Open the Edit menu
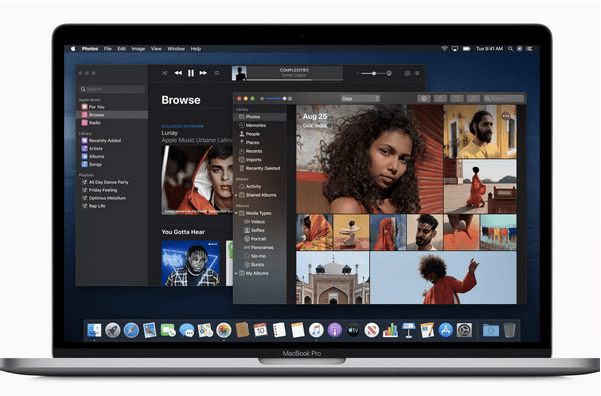The height and width of the screenshot is (396, 601). [122, 49]
